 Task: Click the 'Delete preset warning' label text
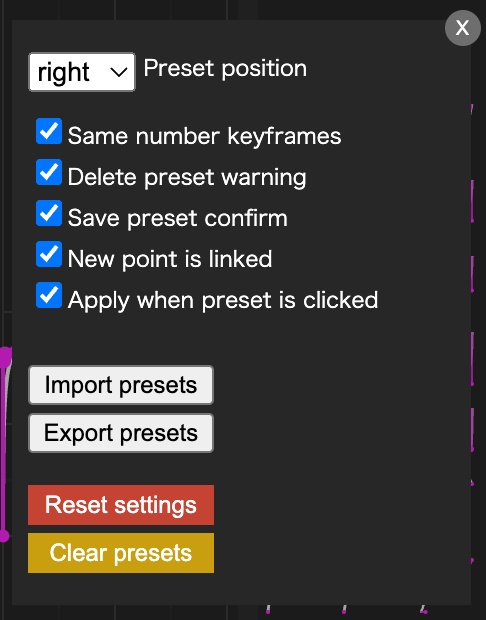187,177
